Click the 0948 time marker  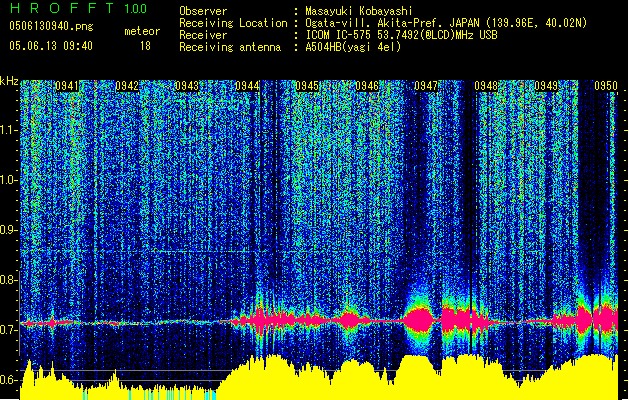click(x=486, y=86)
